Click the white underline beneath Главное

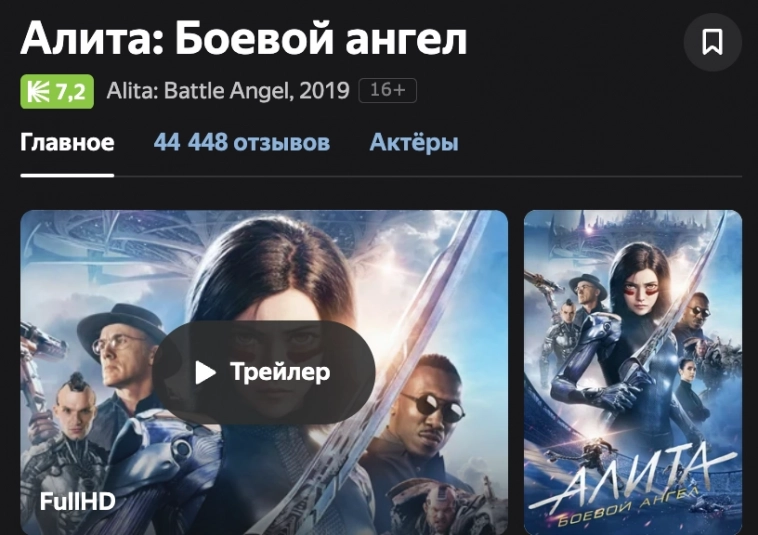[67, 175]
